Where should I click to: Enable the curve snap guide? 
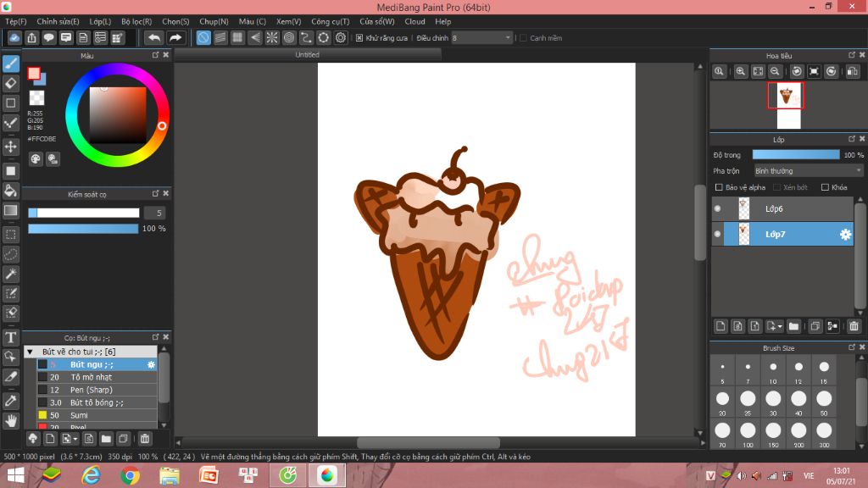pyautogui.click(x=306, y=37)
